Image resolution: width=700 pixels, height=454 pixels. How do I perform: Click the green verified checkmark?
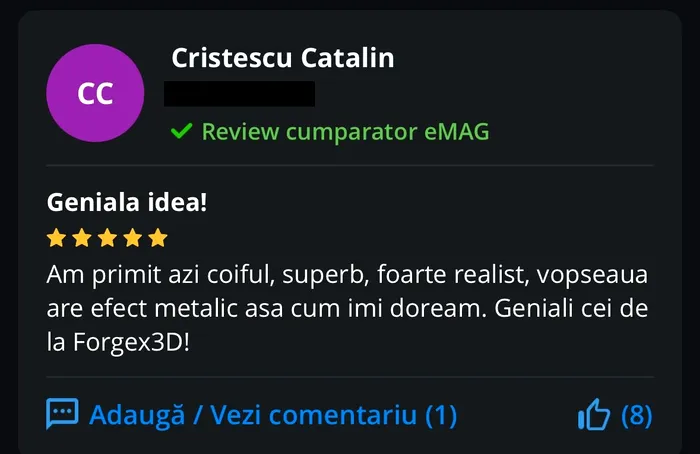click(182, 131)
